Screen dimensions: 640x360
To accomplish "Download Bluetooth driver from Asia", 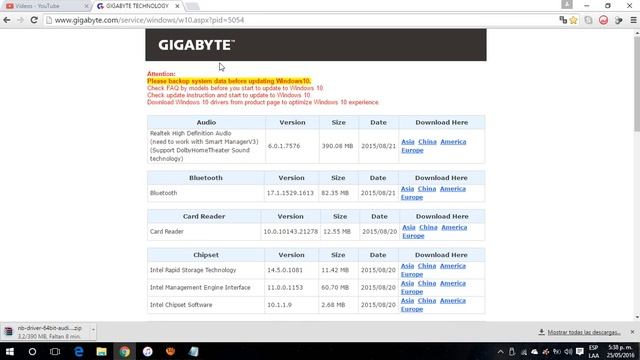I will pos(407,189).
